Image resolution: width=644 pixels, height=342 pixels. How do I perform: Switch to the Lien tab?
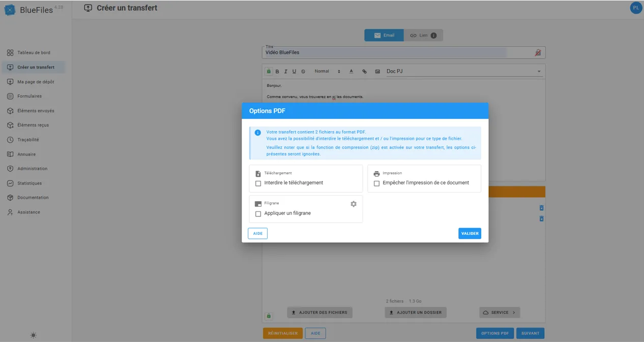(423, 36)
